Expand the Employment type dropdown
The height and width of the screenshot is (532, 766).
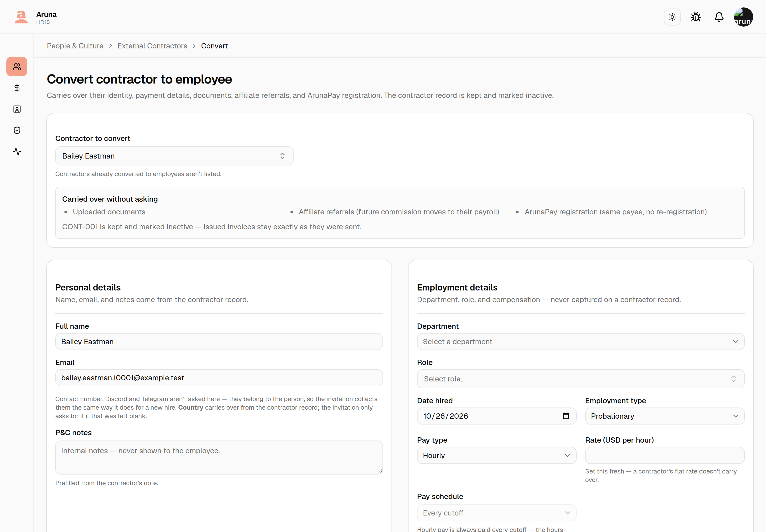pyautogui.click(x=665, y=416)
